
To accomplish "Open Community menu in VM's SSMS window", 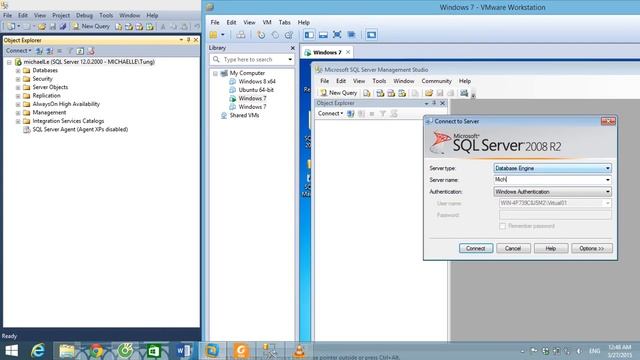I will (436, 81).
